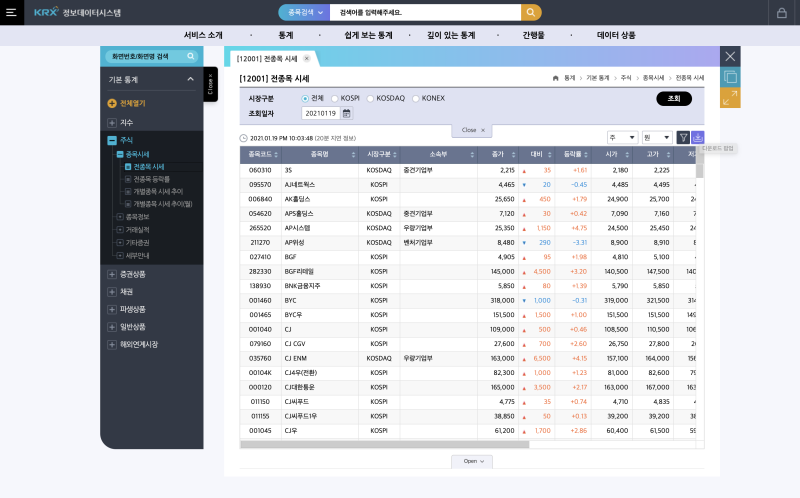The width and height of the screenshot is (800, 498).
Task: Click the home breadcrumb icon
Action: coord(556,78)
